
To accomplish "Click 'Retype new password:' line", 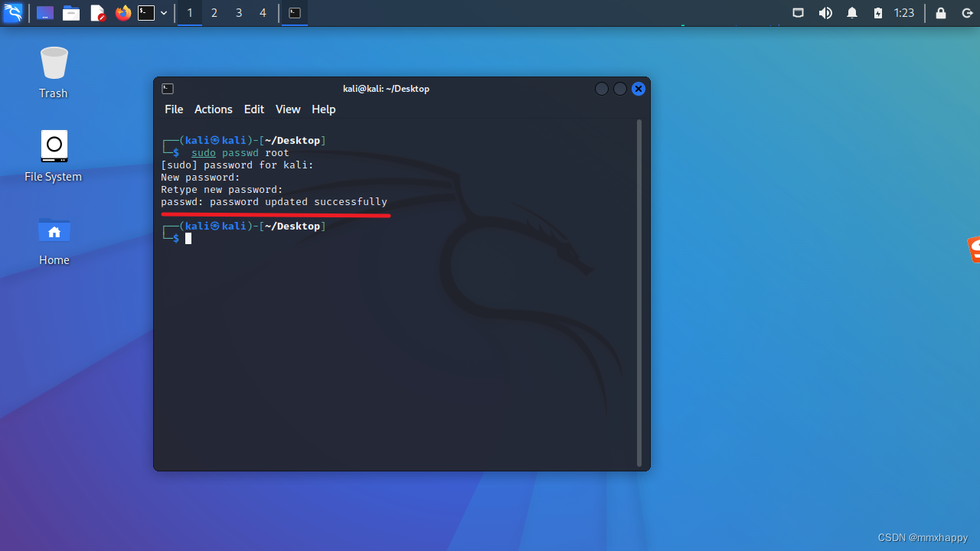I will pyautogui.click(x=222, y=190).
